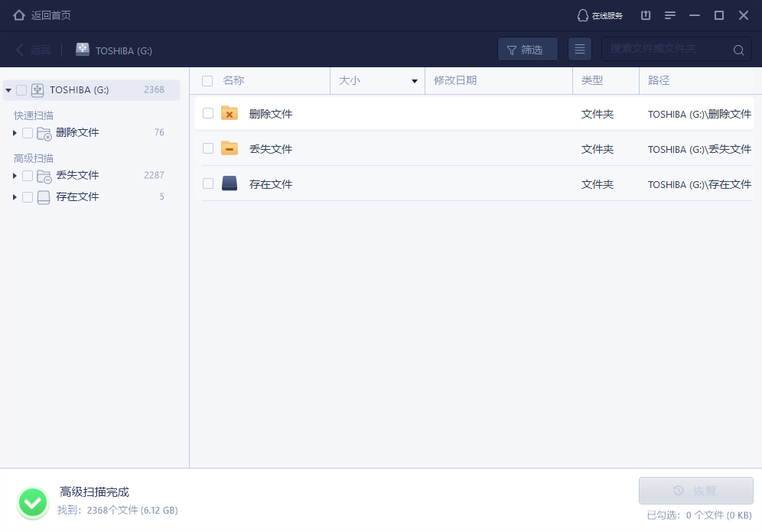Screen dimensions: 762x532
Task: Click the search magnifier icon
Action: click(738, 49)
